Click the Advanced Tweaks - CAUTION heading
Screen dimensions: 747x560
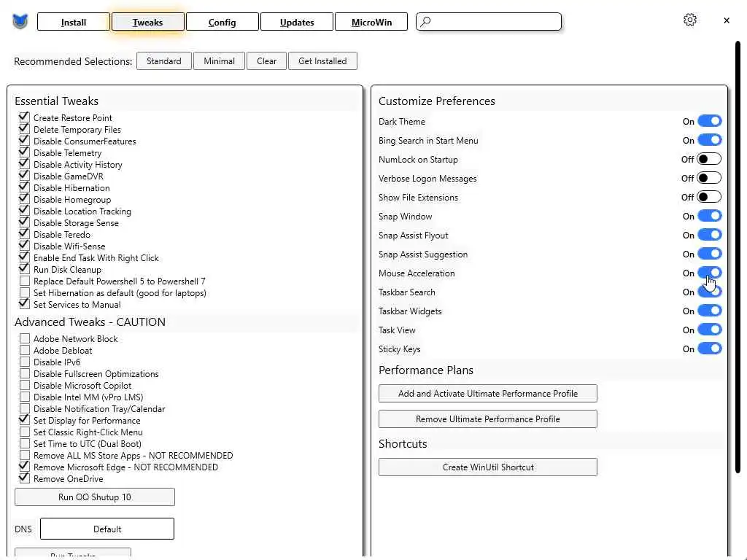coord(90,322)
